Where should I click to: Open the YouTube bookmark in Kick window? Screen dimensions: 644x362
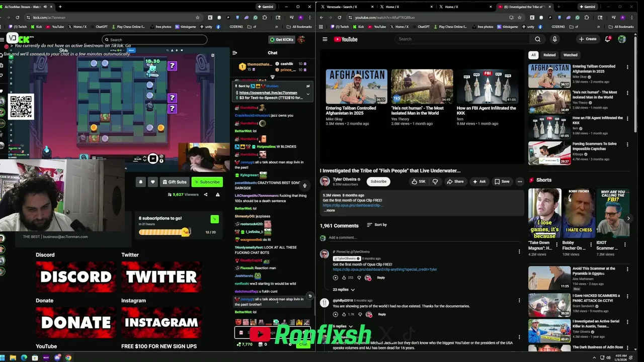coord(55,27)
